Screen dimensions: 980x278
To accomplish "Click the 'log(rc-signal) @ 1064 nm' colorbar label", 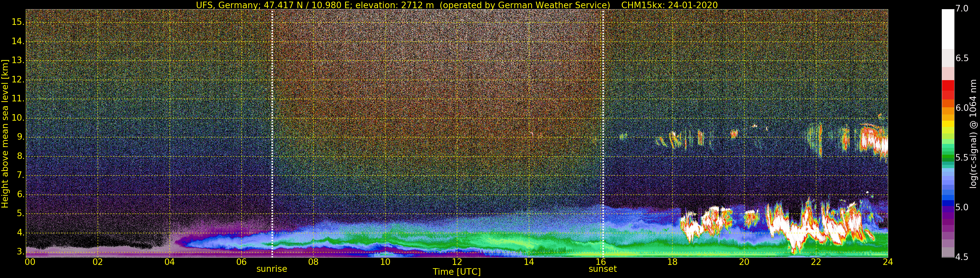I will point(973,134).
